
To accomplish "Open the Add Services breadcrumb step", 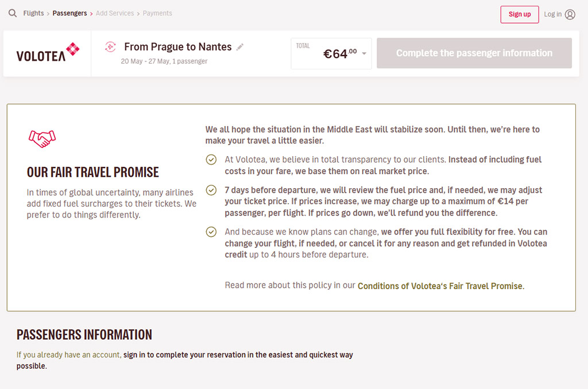I will click(115, 13).
